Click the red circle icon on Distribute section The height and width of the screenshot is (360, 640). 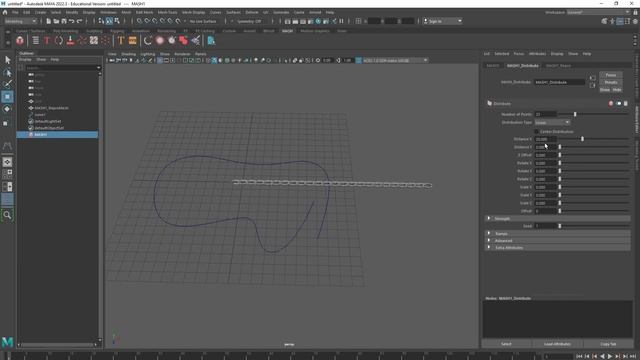pyautogui.click(x=611, y=104)
